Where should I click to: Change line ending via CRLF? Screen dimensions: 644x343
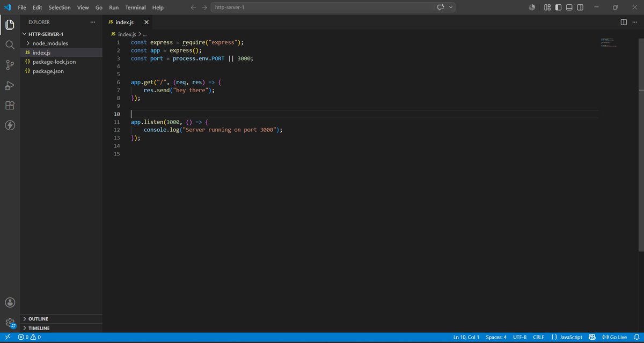538,337
